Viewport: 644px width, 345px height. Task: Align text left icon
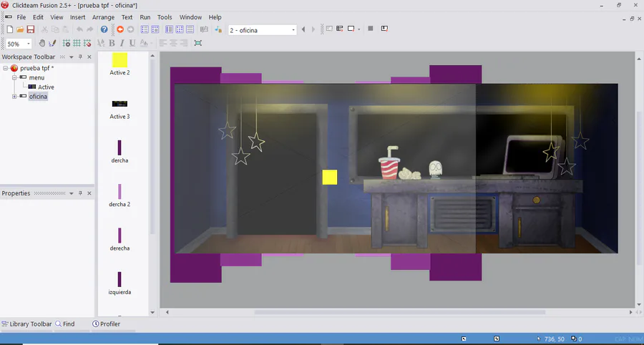[x=163, y=43]
